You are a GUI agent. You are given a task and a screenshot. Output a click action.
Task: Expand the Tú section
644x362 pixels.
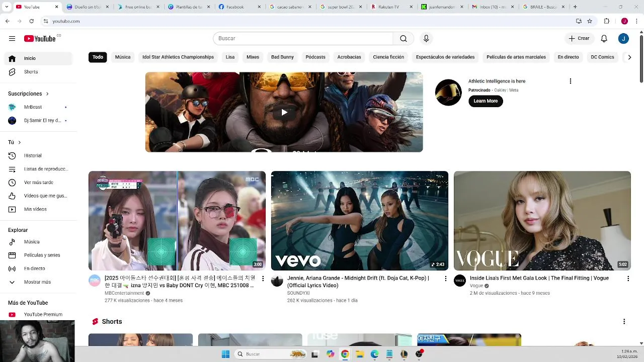[15, 142]
